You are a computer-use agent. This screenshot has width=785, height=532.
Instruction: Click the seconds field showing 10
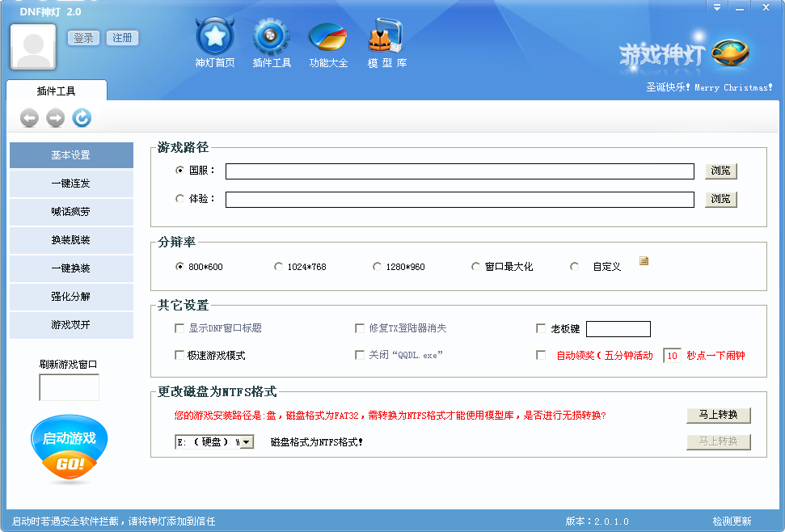pos(672,355)
